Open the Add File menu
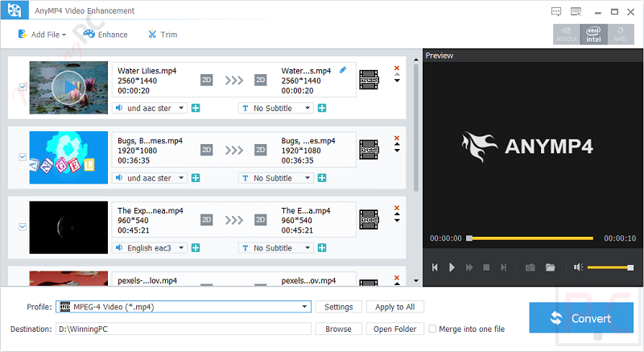The image size is (644, 352). pyautogui.click(x=42, y=35)
